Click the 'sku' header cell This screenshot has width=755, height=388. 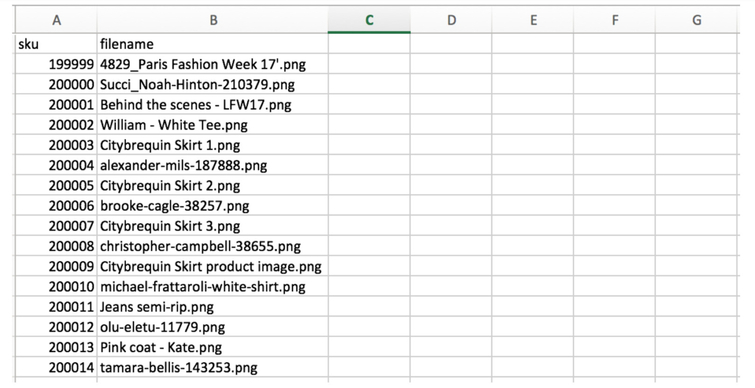[56, 44]
